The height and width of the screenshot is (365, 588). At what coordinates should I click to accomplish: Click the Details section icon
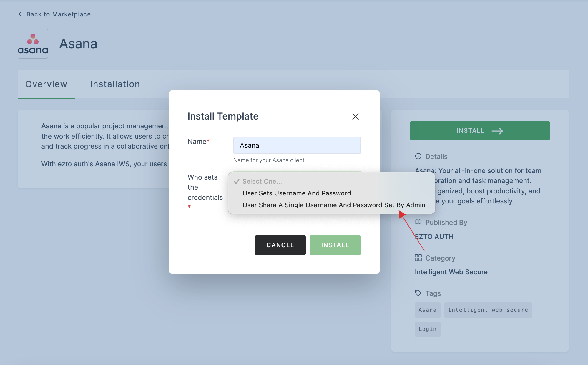(x=417, y=156)
